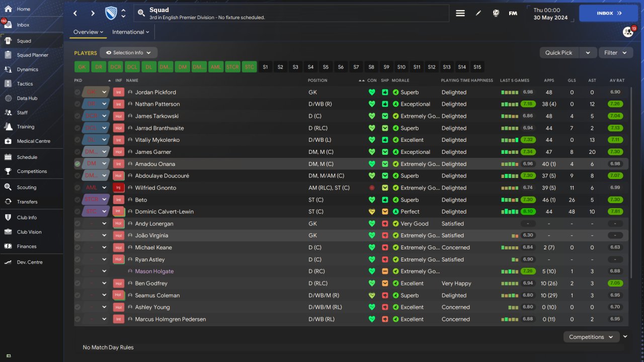
Task: Open Mason Holgate's player profile
Action: (154, 271)
